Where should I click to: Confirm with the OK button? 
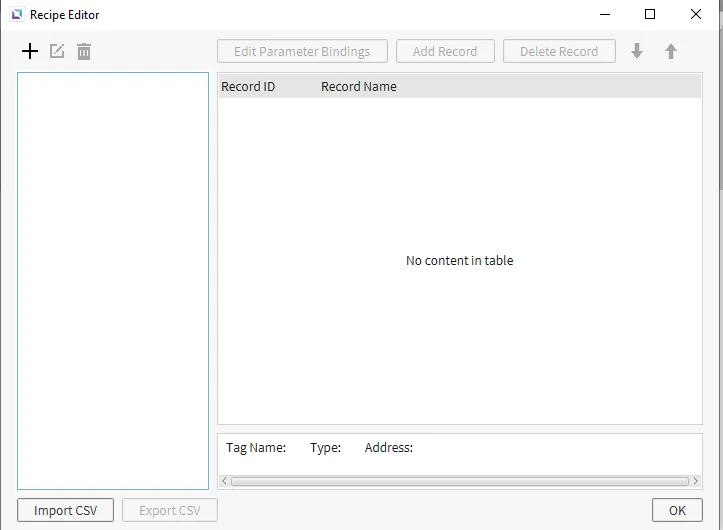pyautogui.click(x=677, y=510)
